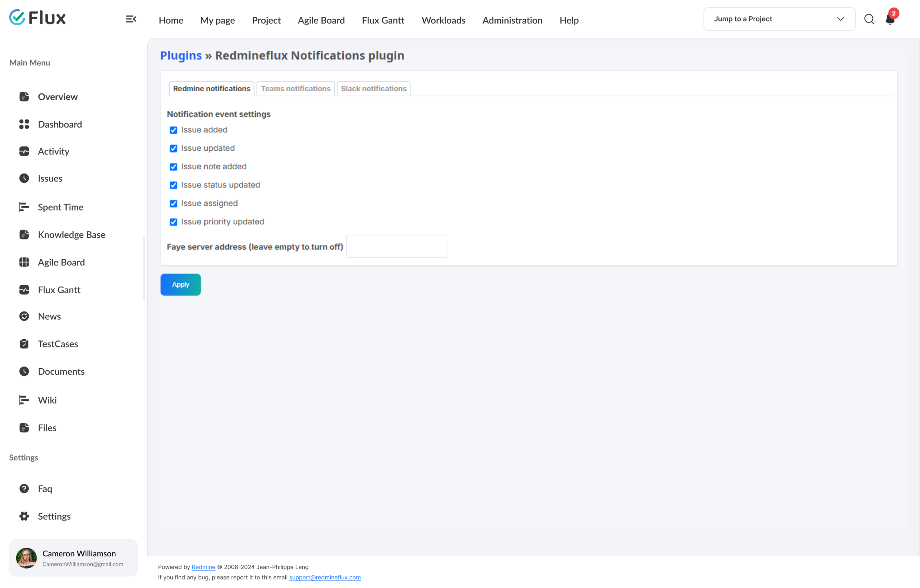920x588 pixels.
Task: Click Cameron Williamson's avatar photo
Action: (26, 558)
